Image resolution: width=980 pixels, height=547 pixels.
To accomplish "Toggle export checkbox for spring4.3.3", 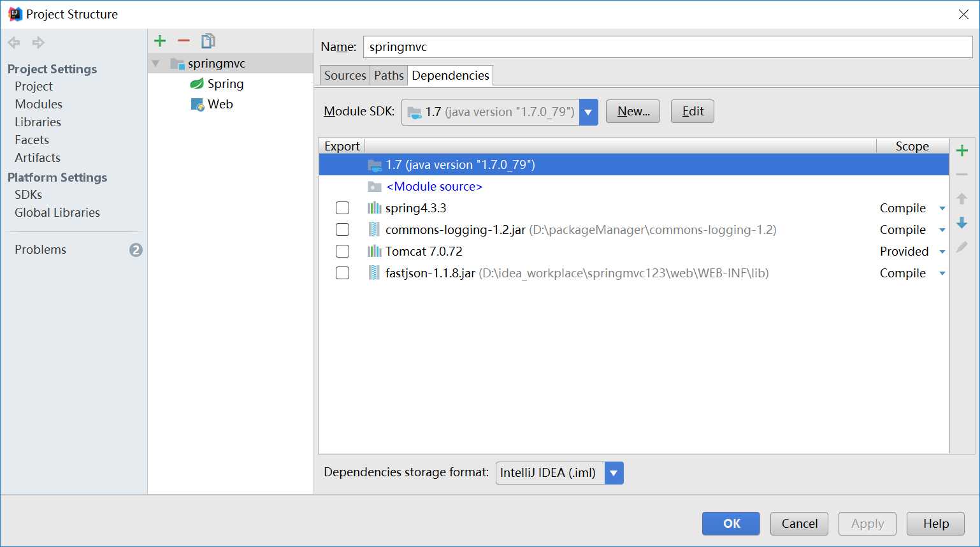I will pyautogui.click(x=342, y=208).
